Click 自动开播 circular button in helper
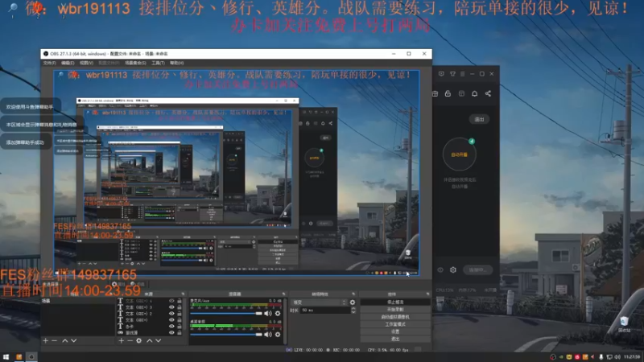The width and height of the screenshot is (644, 362). (459, 154)
